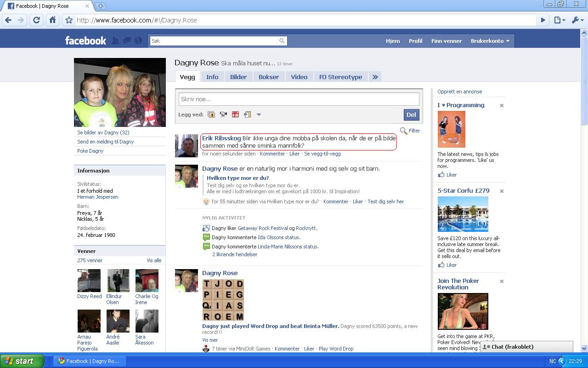Open Profil in top navigation
This screenshot has height=368, width=588.
pyautogui.click(x=416, y=41)
